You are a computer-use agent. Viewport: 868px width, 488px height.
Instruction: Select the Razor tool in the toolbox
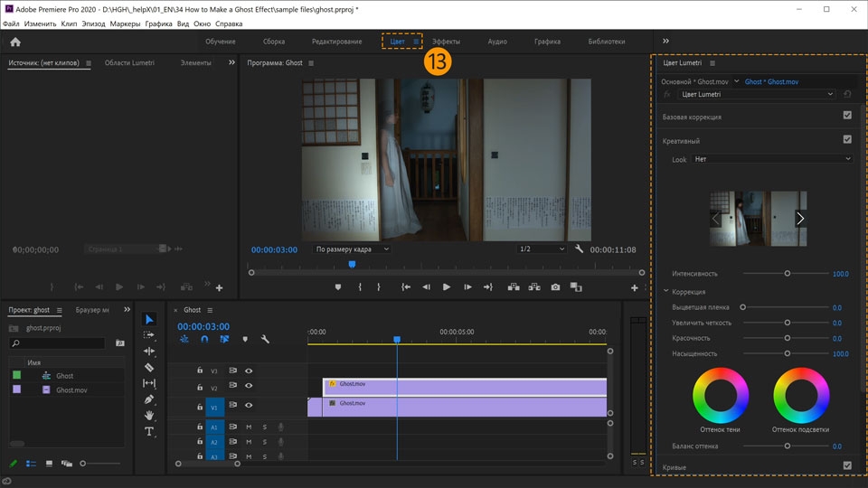click(x=149, y=368)
